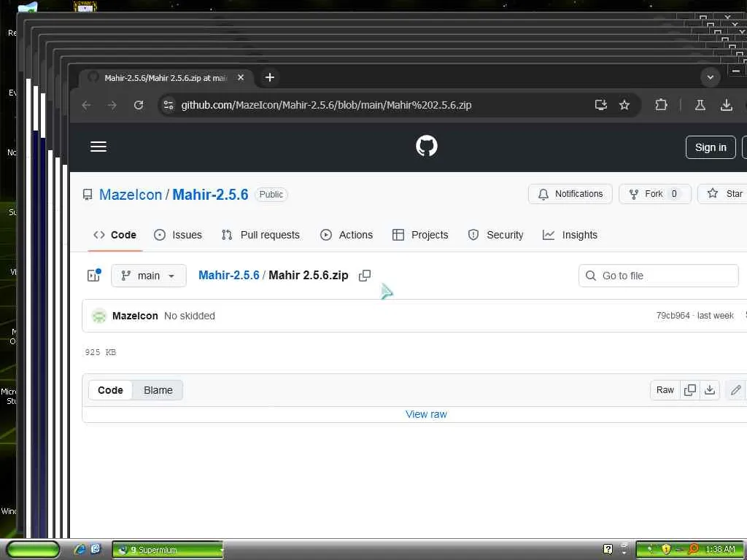747x560 pixels.
Task: Copy raw file icon
Action: coord(690,390)
